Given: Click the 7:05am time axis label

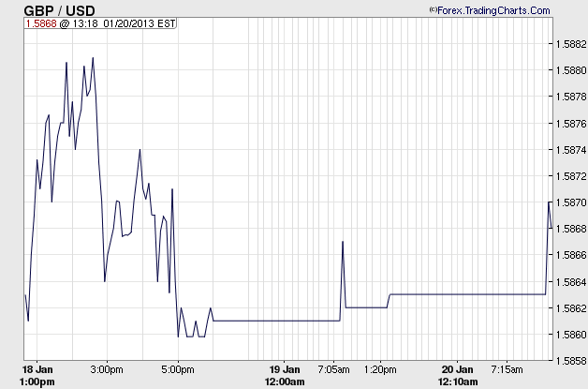Looking at the screenshot, I should (x=333, y=369).
